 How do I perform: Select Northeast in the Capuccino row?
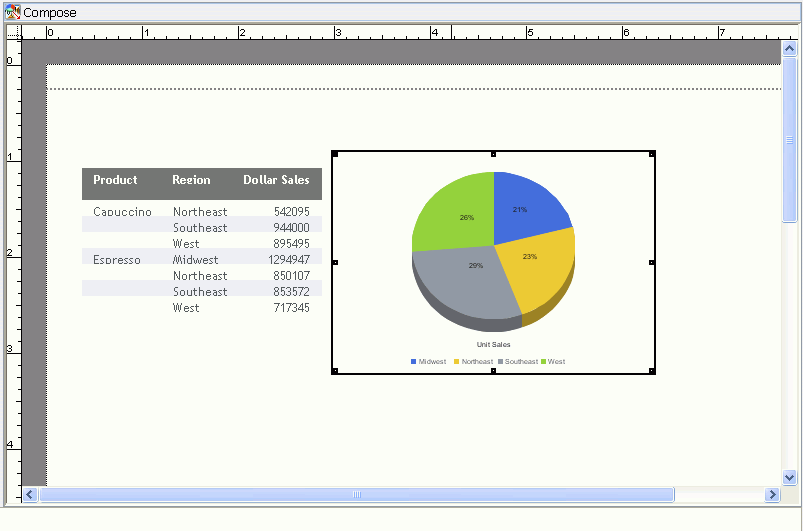coord(200,211)
